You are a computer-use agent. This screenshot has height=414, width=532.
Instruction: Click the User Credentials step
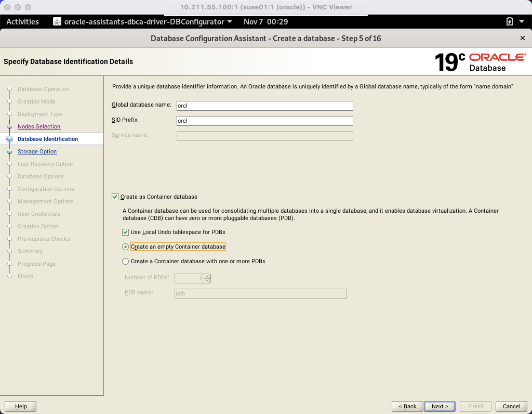click(39, 214)
